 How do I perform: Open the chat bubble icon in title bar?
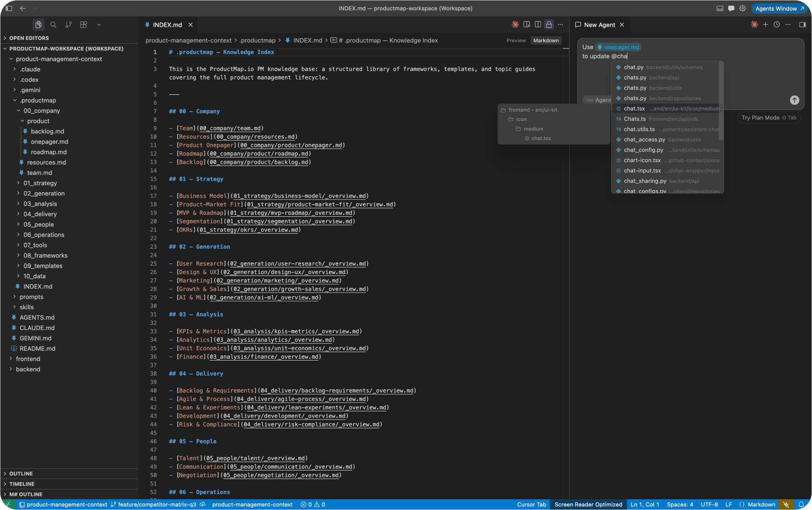pyautogui.click(x=731, y=8)
